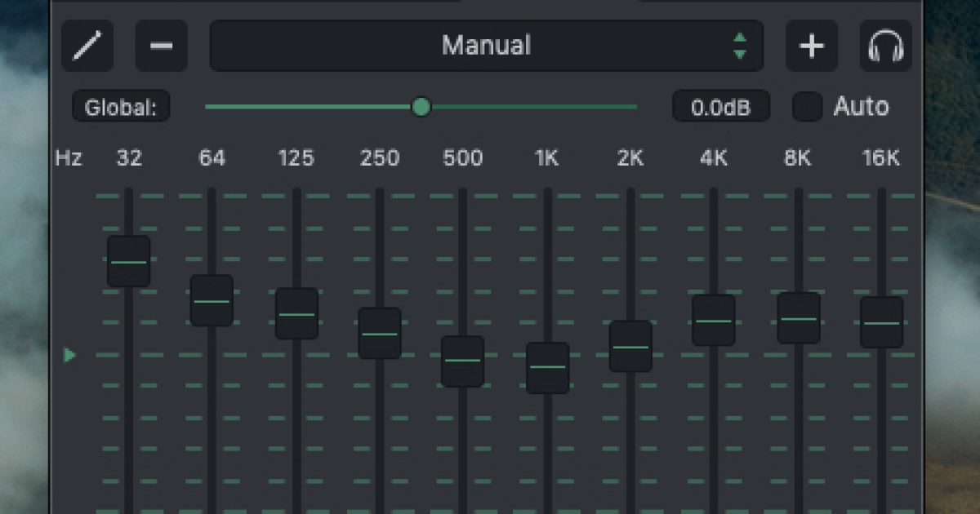980x514 pixels.
Task: Click the 1K band slider handle
Action: click(x=547, y=367)
